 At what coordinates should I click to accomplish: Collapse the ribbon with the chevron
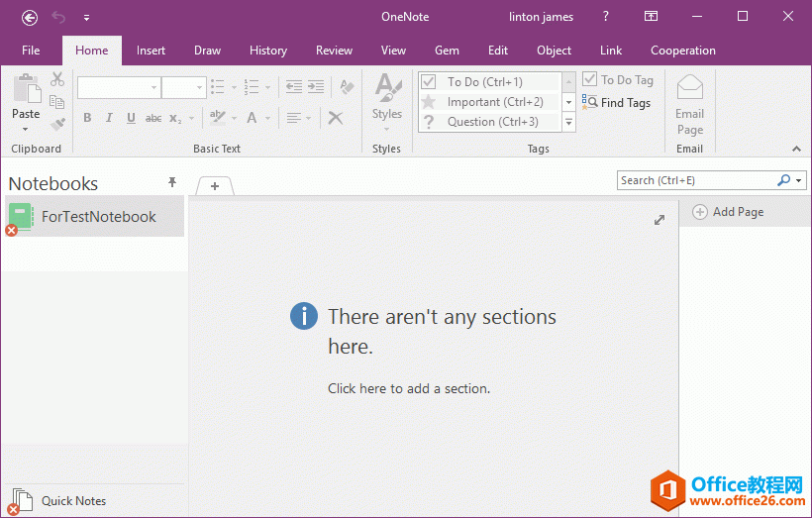tap(796, 150)
